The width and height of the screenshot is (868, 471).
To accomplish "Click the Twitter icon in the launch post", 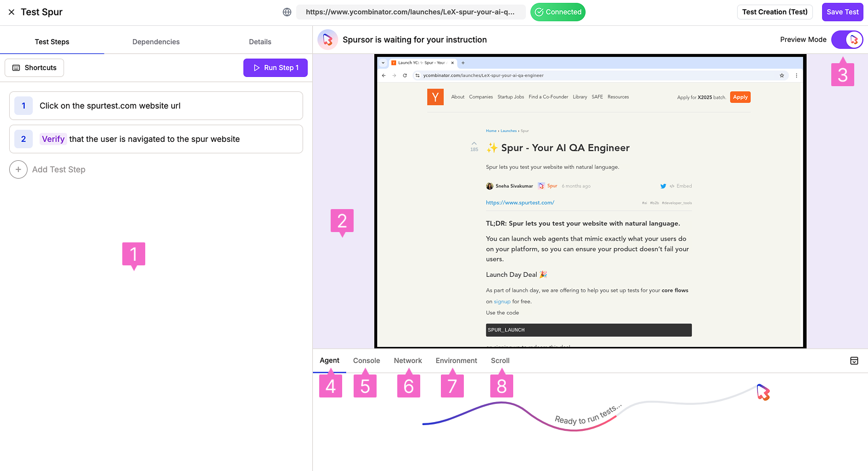I will coord(663,186).
